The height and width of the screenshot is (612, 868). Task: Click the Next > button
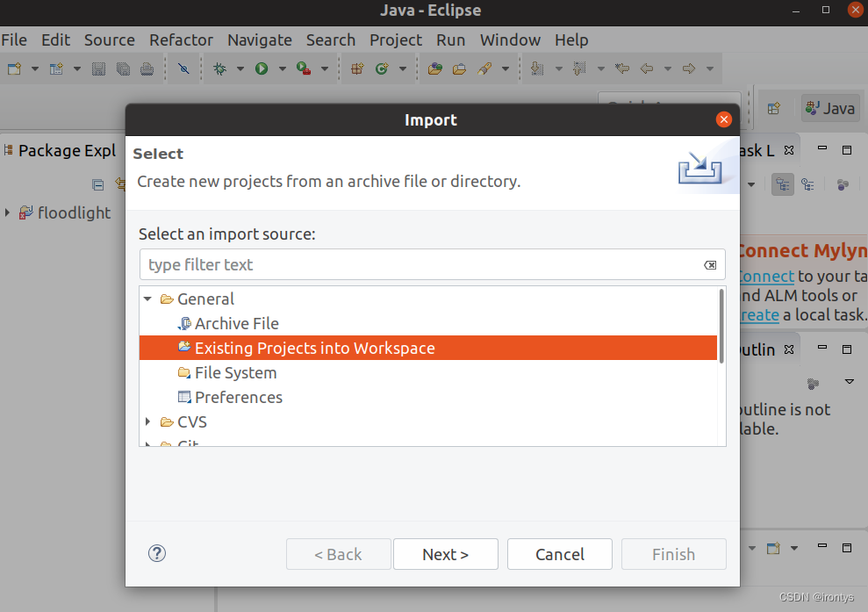click(x=446, y=554)
